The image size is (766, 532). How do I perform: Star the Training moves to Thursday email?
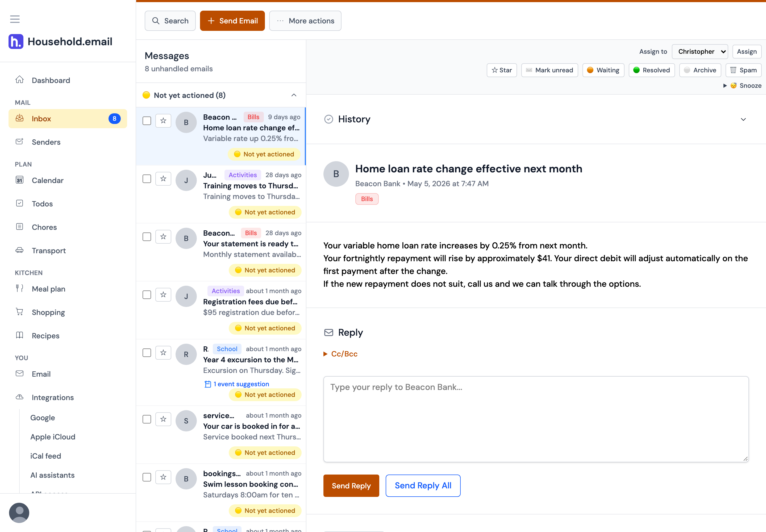point(163,179)
